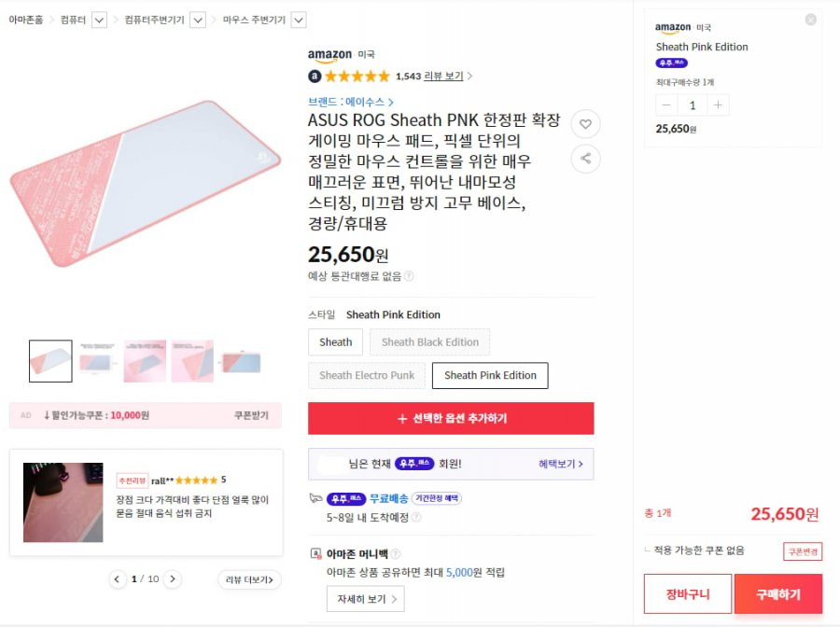Select the Sheath Black Edition style

429,342
